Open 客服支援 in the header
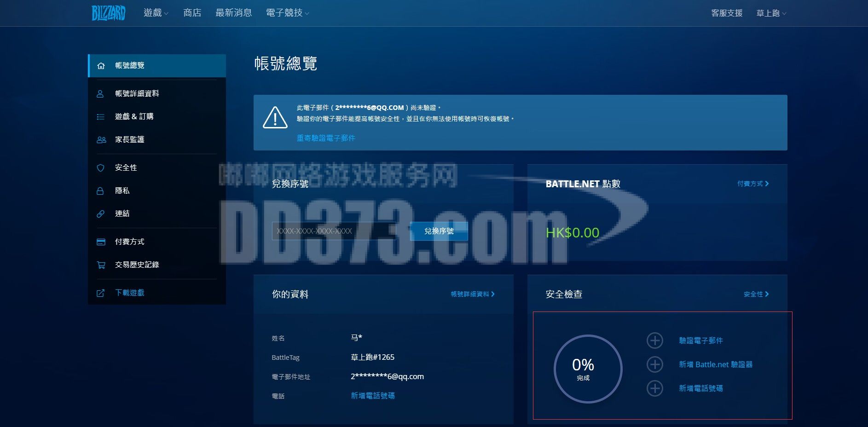This screenshot has width=868, height=427. click(x=727, y=13)
